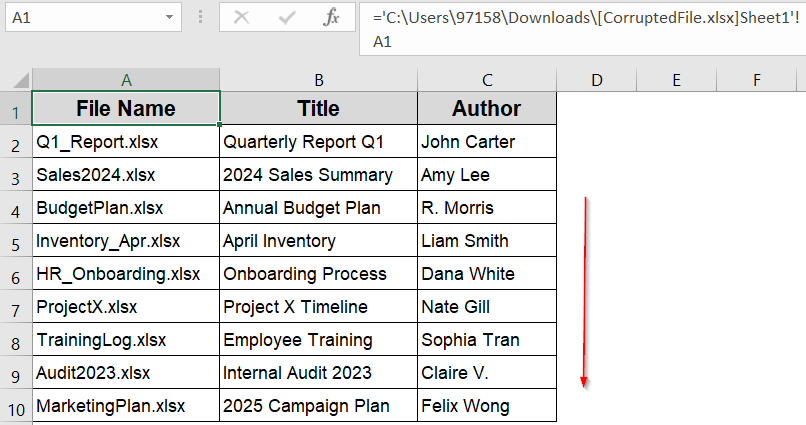The image size is (806, 425).
Task: Cancel formula entry with the X icon
Action: coord(241,17)
